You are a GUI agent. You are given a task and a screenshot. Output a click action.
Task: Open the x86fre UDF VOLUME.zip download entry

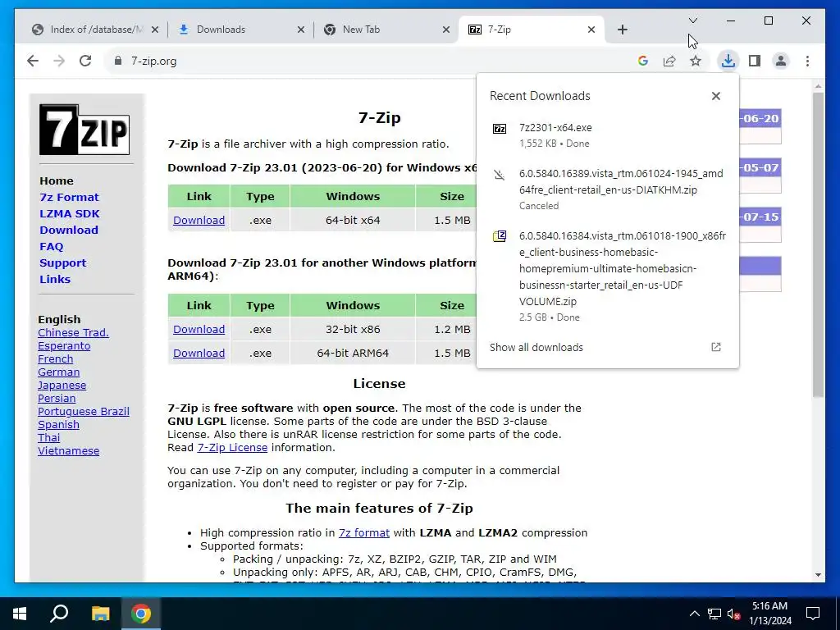tap(608, 276)
